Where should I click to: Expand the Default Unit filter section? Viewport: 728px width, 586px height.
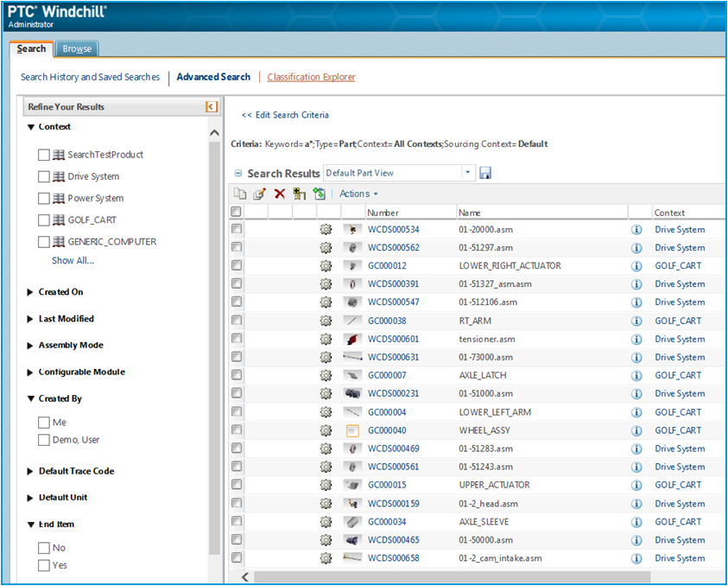coord(30,498)
